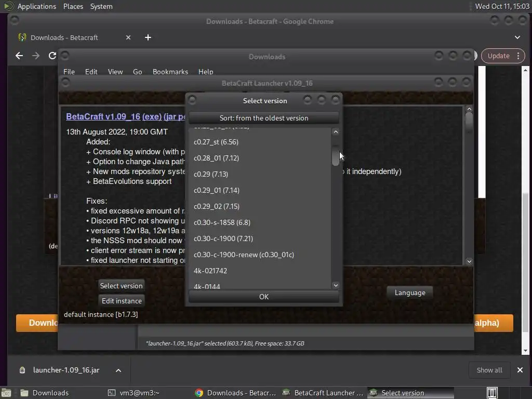
Task: Switch to Chrome Downloads - Betacraft taskbar item
Action: (236, 393)
